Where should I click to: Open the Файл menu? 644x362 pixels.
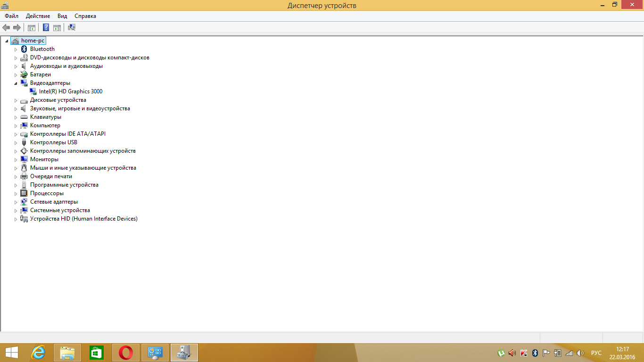12,16
